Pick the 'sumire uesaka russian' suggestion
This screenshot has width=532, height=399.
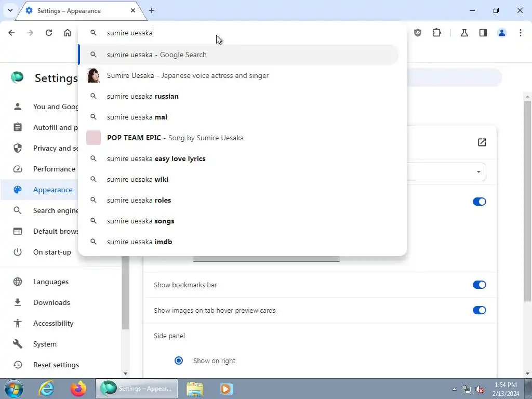(x=239, y=96)
